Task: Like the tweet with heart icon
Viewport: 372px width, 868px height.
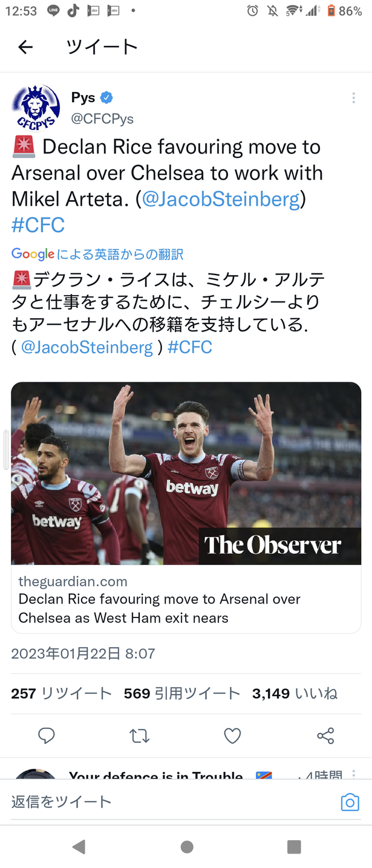Action: pos(232,736)
